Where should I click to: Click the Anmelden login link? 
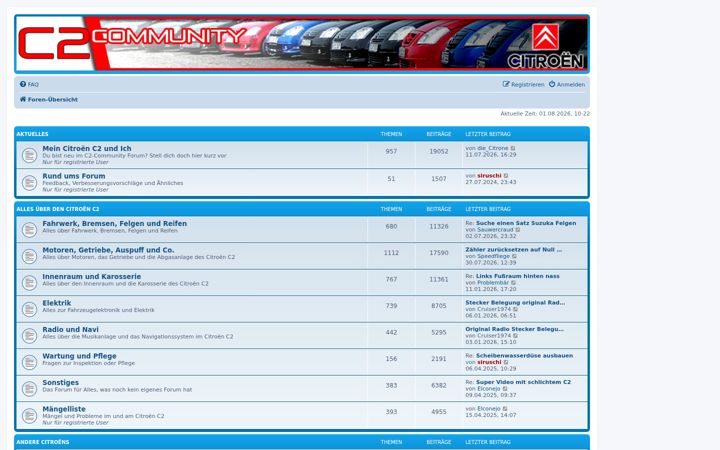567,84
